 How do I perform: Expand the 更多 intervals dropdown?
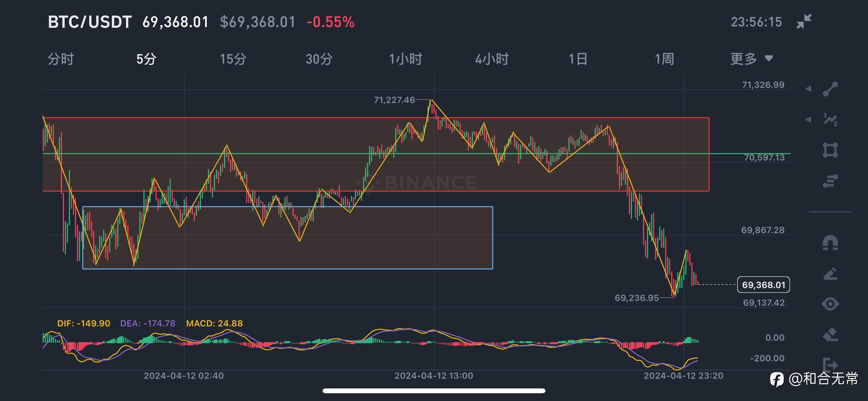[x=751, y=59]
